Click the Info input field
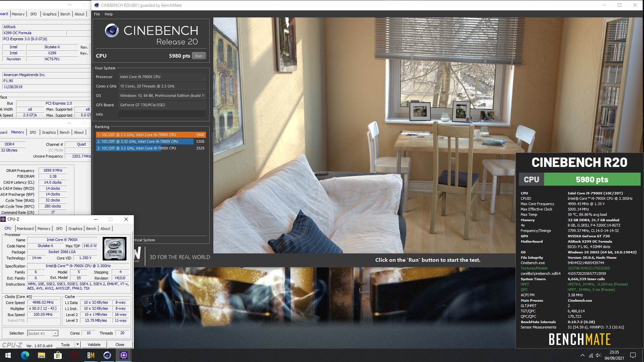Viewport: 644px width, 362px height. 162,114
